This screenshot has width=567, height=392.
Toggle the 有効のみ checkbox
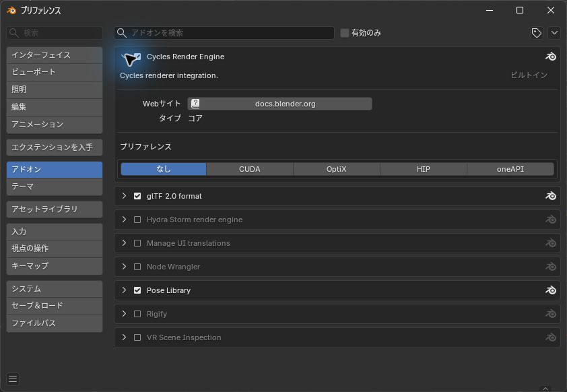coord(345,33)
